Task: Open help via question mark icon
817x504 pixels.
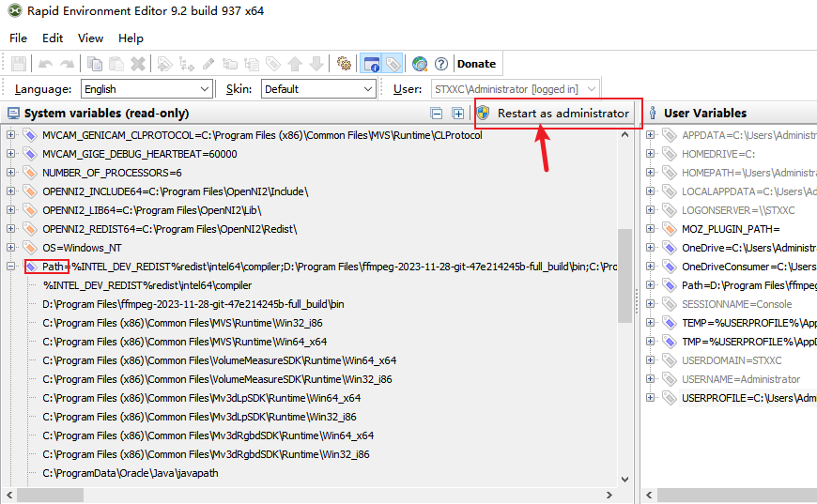Action: click(441, 64)
